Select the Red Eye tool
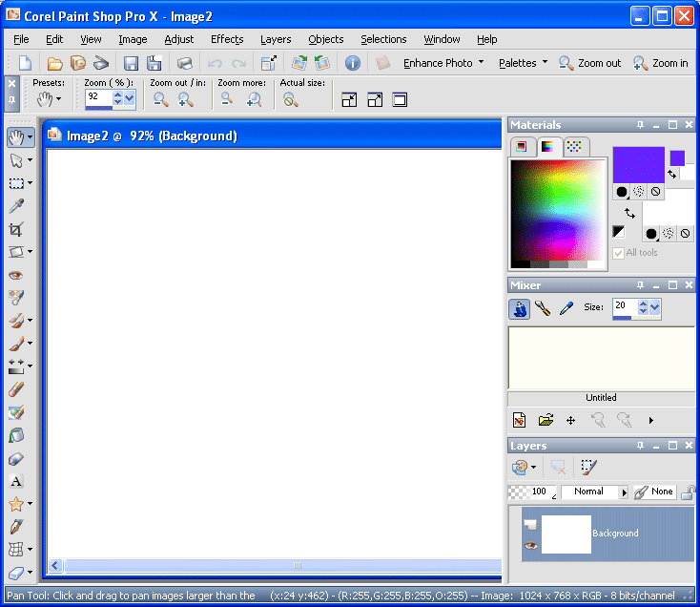 click(16, 275)
